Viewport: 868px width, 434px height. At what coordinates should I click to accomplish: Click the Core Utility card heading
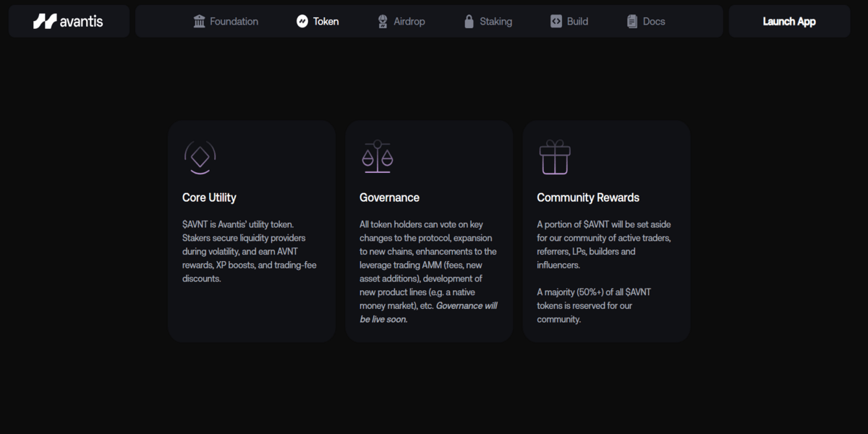tap(209, 197)
